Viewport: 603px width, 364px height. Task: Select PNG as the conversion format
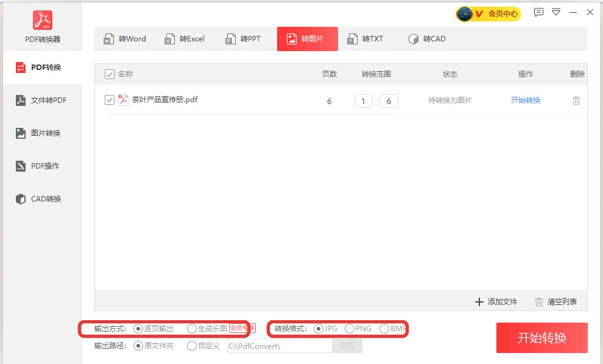349,329
